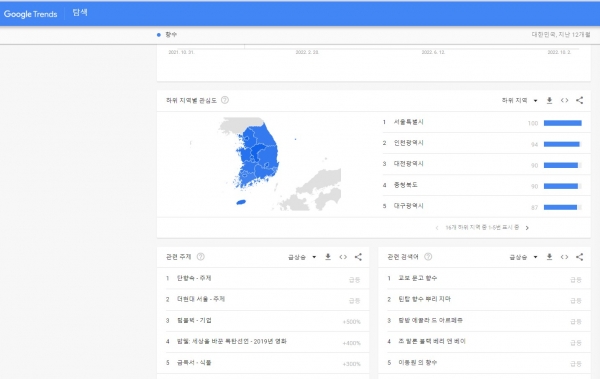
Task: Open the first-ranked related topic ending in 주제
Action: [x=263, y=278]
